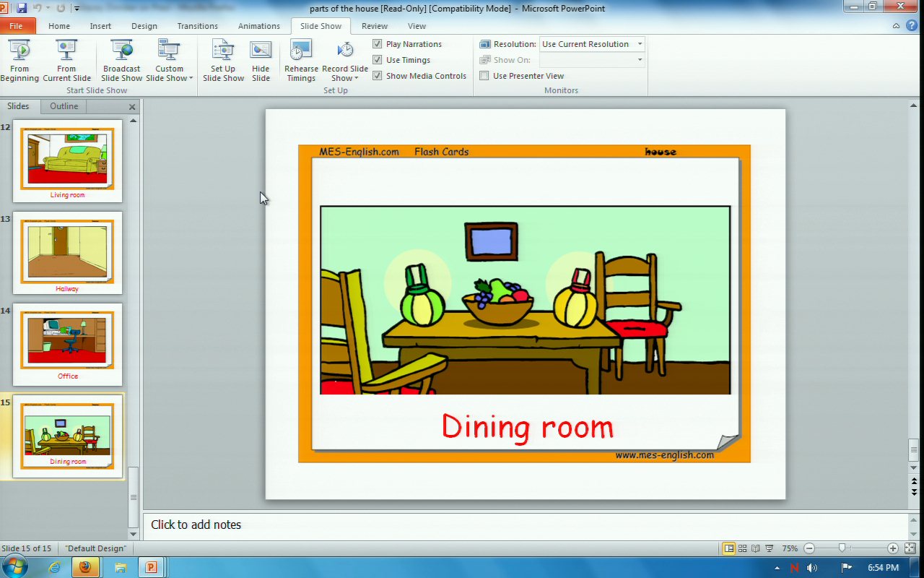This screenshot has height=578, width=924.
Task: Open Set Up Slide Show dialog
Action: 223,61
